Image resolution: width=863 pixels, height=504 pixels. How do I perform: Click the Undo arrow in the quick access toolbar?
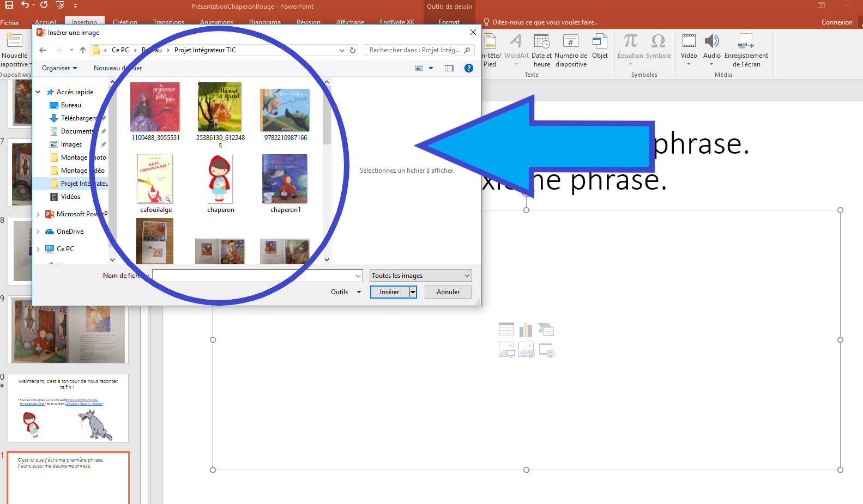(x=25, y=5)
